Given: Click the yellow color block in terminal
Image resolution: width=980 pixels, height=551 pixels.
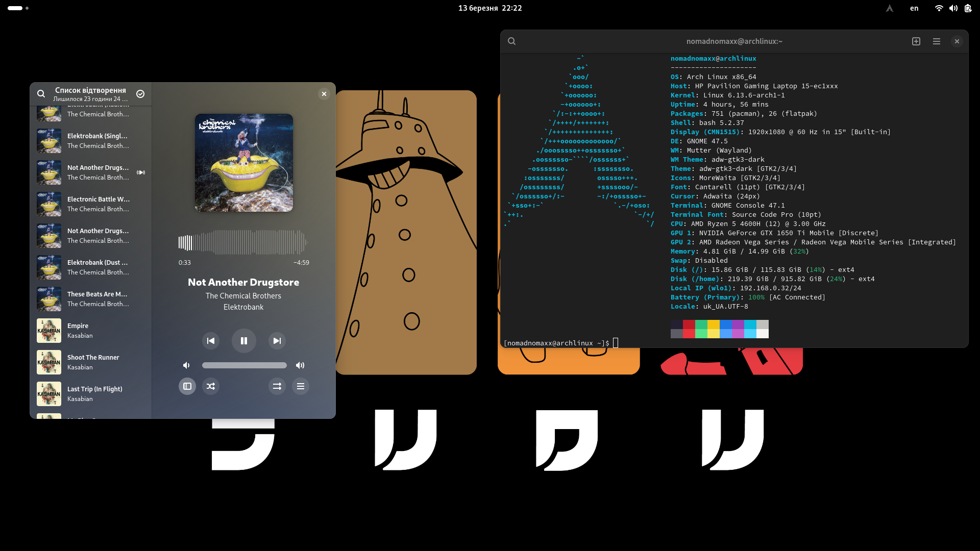Looking at the screenshot, I should pyautogui.click(x=714, y=324).
